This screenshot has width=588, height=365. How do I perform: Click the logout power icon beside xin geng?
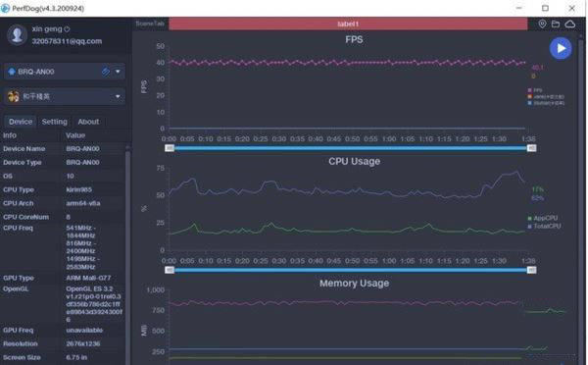pos(67,28)
